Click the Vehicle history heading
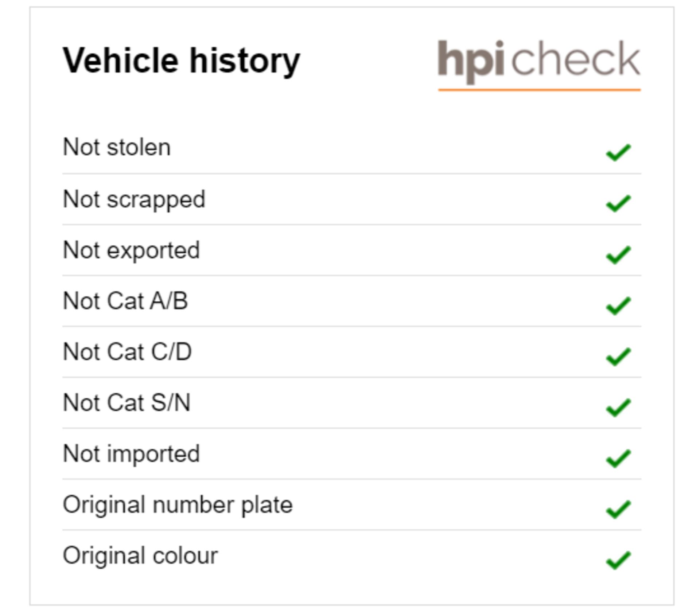Screen dimensions: 700x612 coord(181,61)
